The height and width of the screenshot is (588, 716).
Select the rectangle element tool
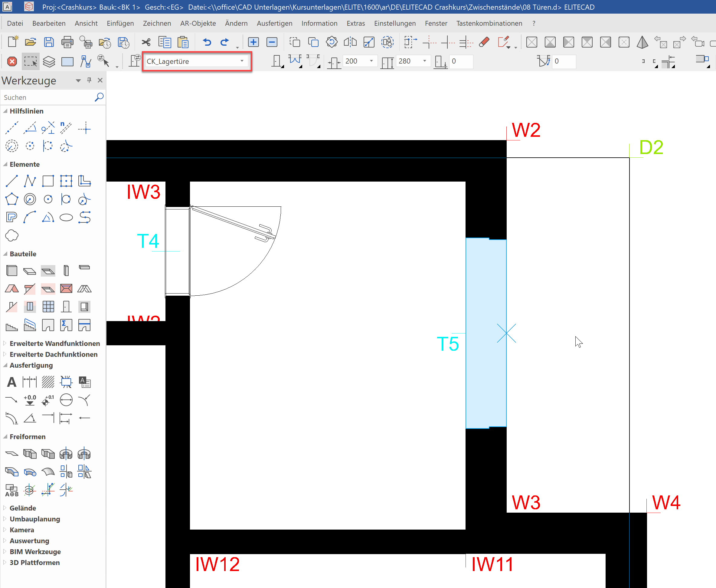(48, 181)
